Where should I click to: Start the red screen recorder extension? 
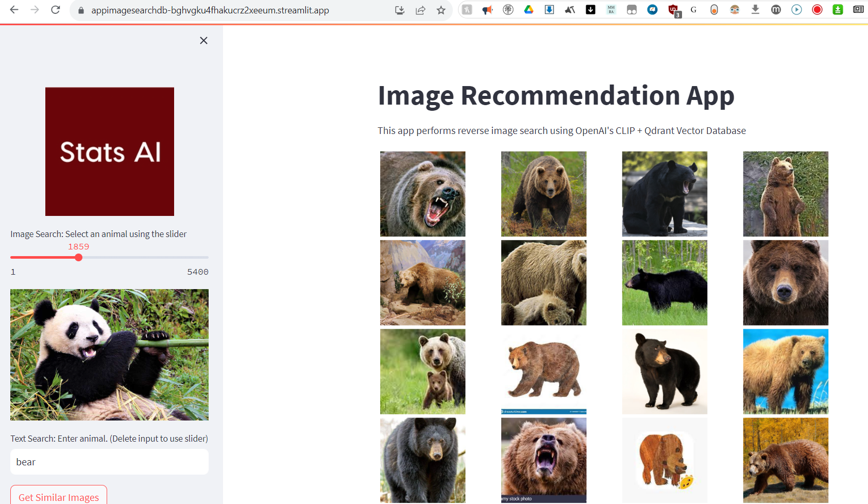pyautogui.click(x=817, y=10)
